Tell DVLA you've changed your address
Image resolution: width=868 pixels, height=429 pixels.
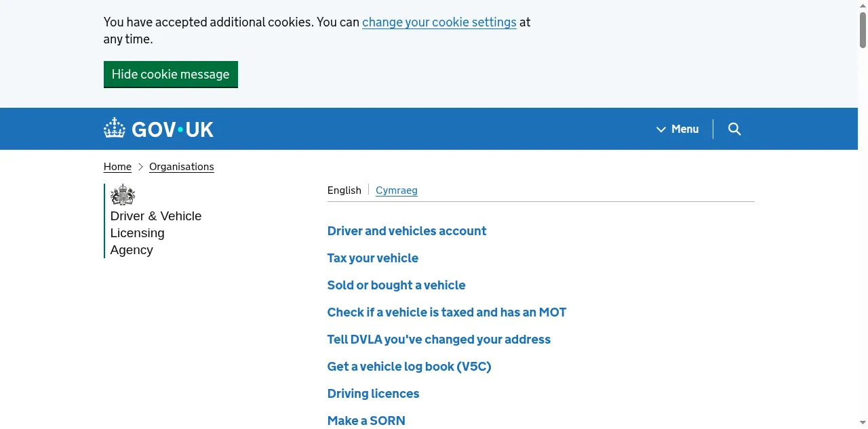tap(439, 340)
